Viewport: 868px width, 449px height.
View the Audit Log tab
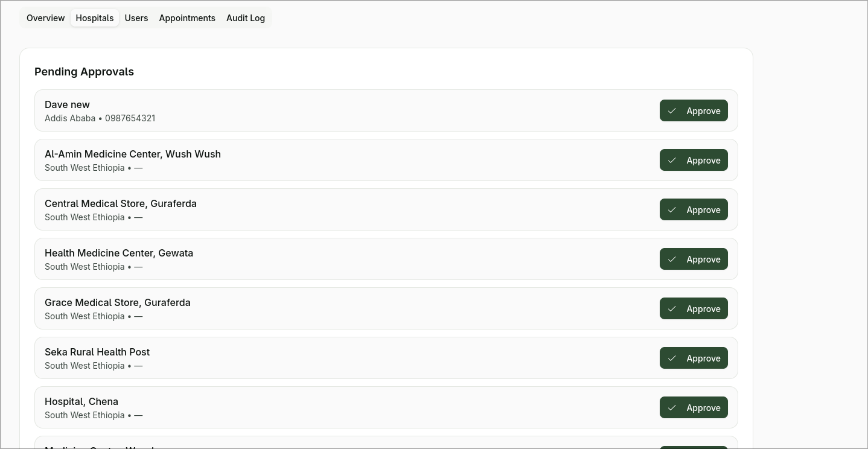pyautogui.click(x=246, y=18)
